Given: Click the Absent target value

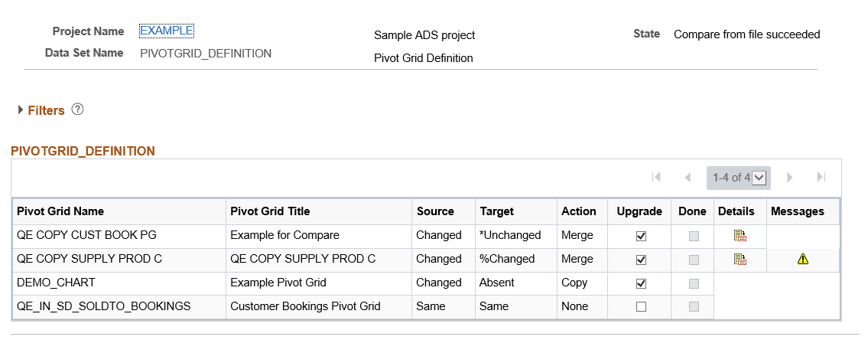Looking at the screenshot, I should coord(496,283).
